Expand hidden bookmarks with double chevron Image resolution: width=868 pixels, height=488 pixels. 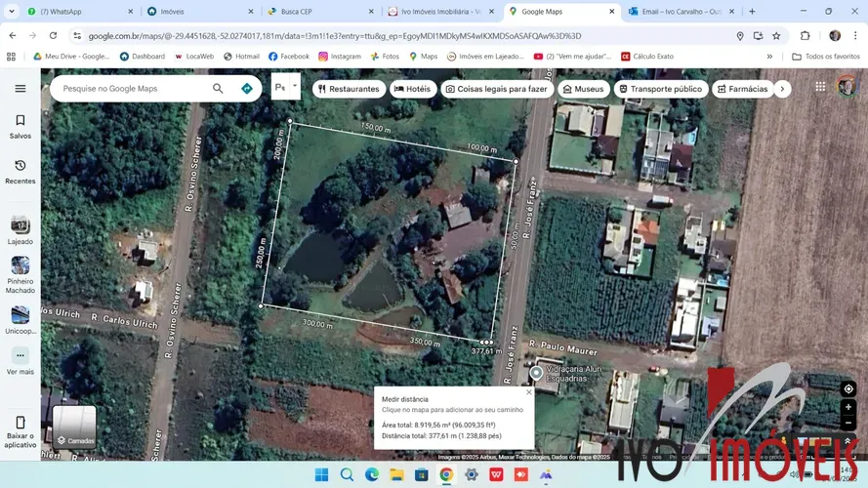769,57
